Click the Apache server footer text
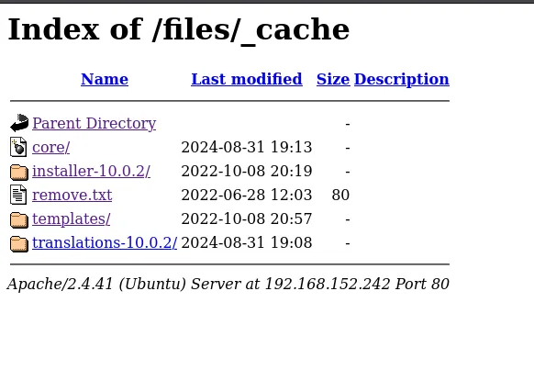Screen dimensions: 534x392 tap(228, 284)
